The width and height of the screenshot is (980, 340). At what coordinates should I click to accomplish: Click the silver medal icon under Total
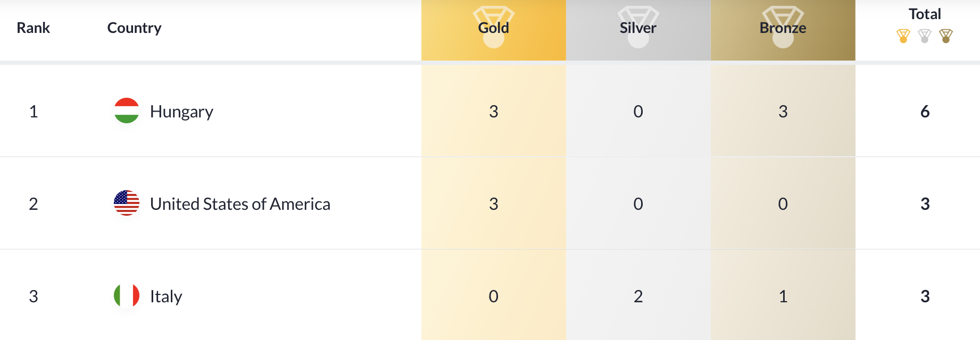click(x=925, y=36)
